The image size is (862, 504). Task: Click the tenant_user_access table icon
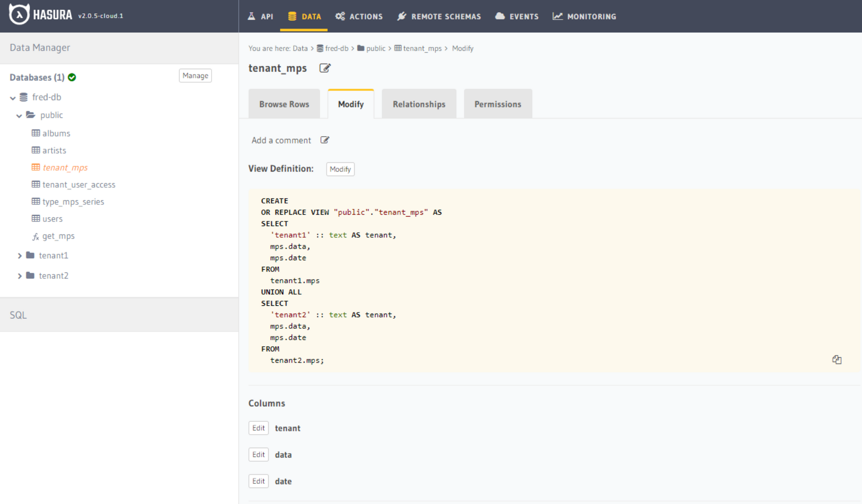click(x=36, y=184)
